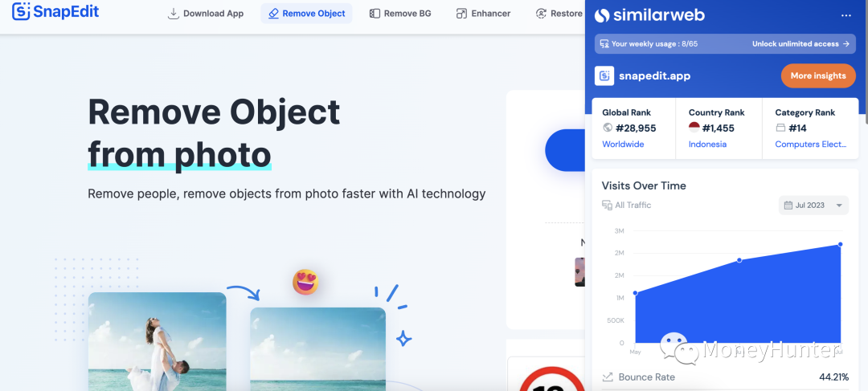Open the Download App menu item

pos(206,14)
